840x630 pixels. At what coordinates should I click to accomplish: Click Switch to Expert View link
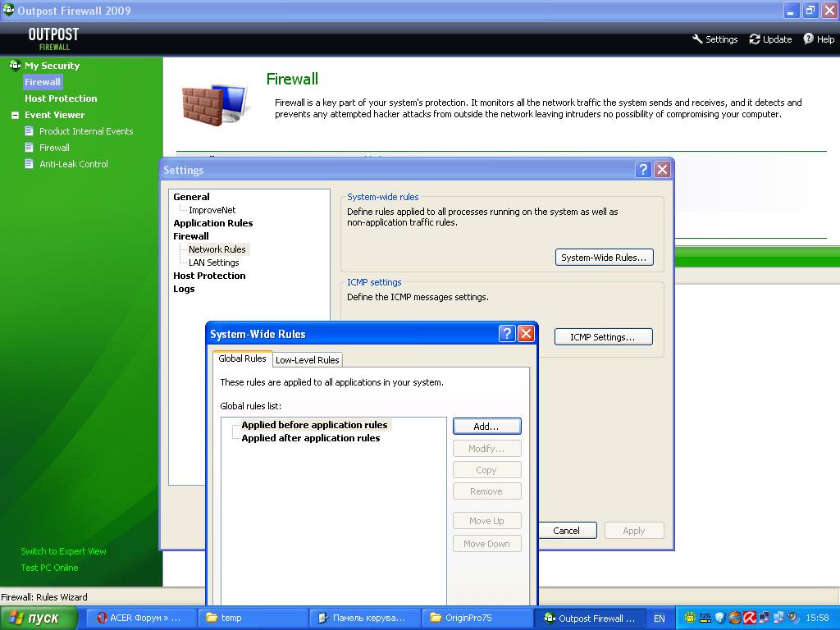point(63,551)
